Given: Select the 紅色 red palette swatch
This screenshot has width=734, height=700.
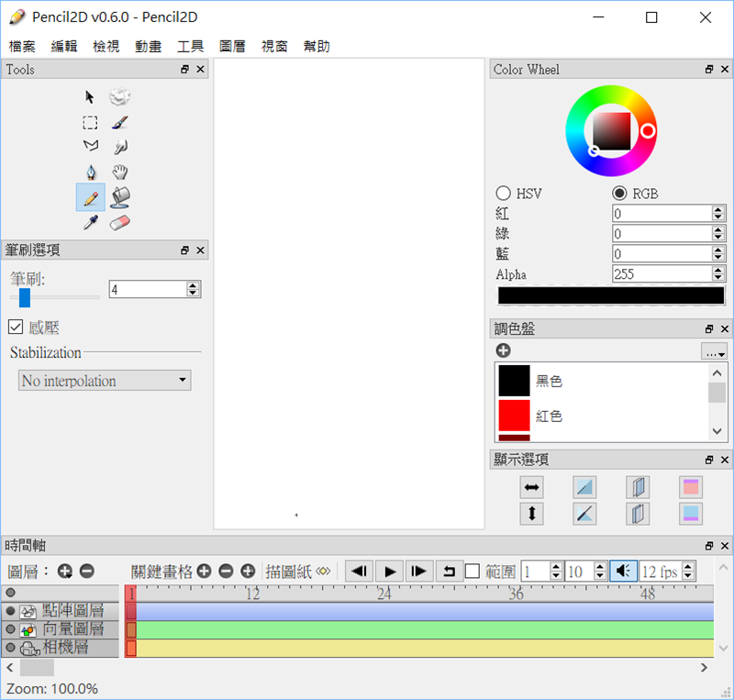Looking at the screenshot, I should click(514, 416).
